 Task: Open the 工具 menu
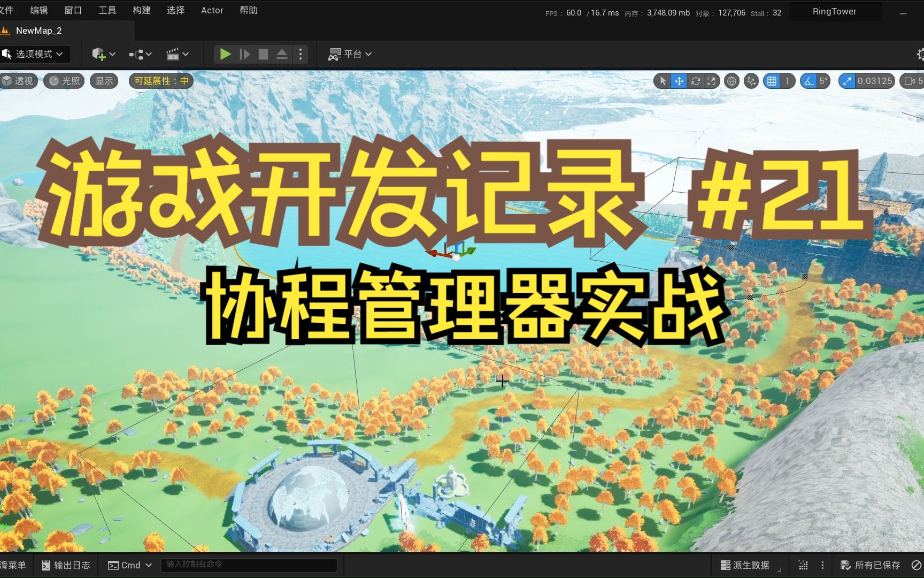107,10
